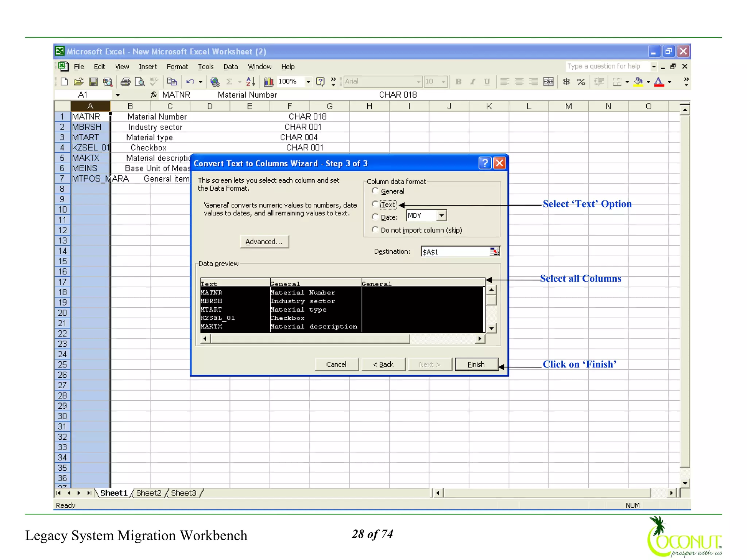Open Print Preview from the toolbar
This screenshot has height=560, width=747.
click(140, 82)
